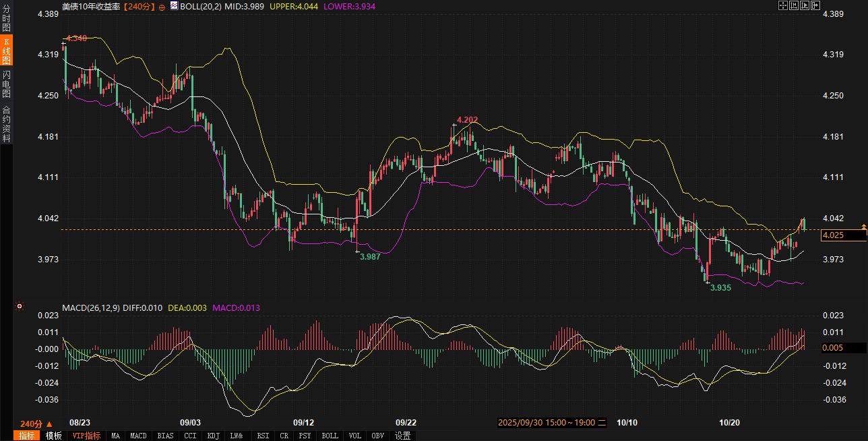Click the red circle marker beside MACD panel
868x441 pixels.
coord(20,306)
